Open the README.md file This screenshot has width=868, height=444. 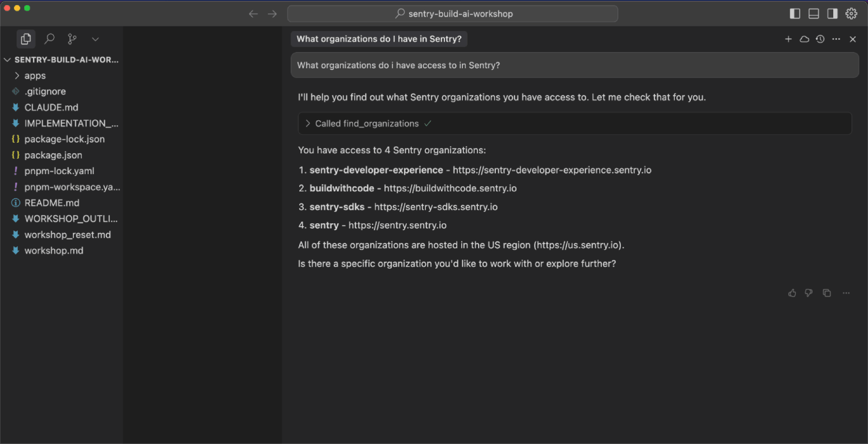click(x=52, y=203)
